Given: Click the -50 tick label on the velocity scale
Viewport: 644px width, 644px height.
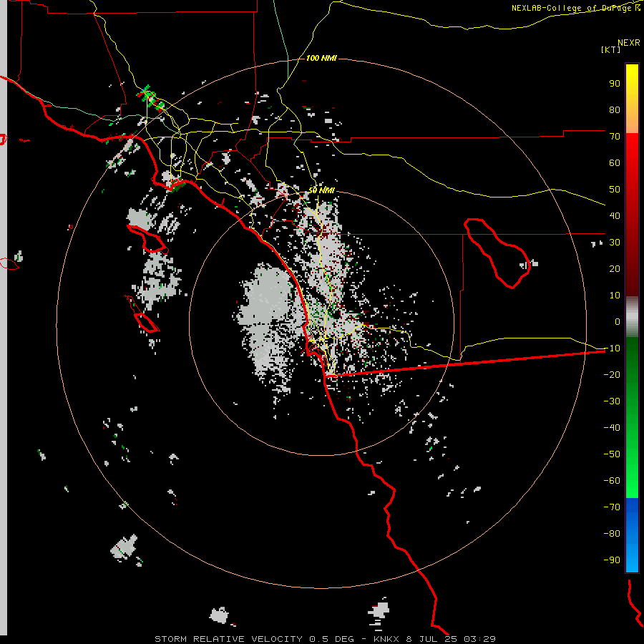Looking at the screenshot, I should pyautogui.click(x=612, y=454).
